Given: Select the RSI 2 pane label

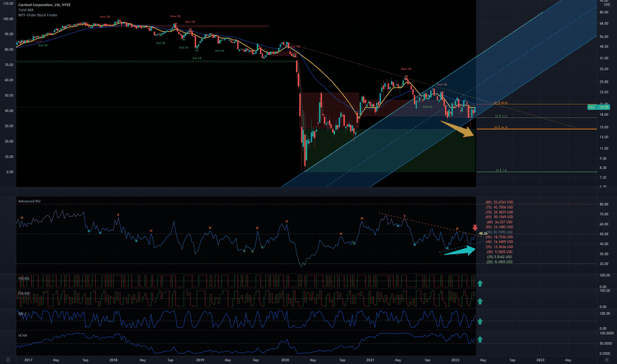Looking at the screenshot, I should [x=22, y=314].
